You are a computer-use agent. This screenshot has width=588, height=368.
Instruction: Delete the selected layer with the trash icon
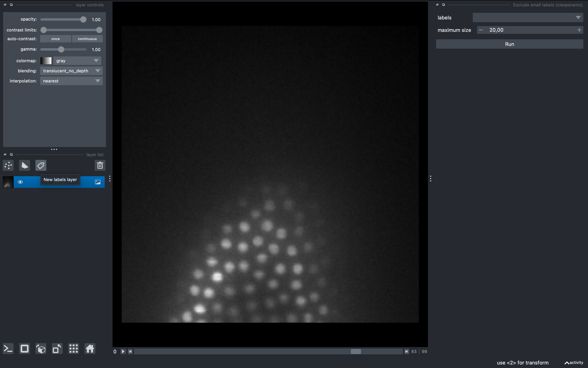(100, 165)
